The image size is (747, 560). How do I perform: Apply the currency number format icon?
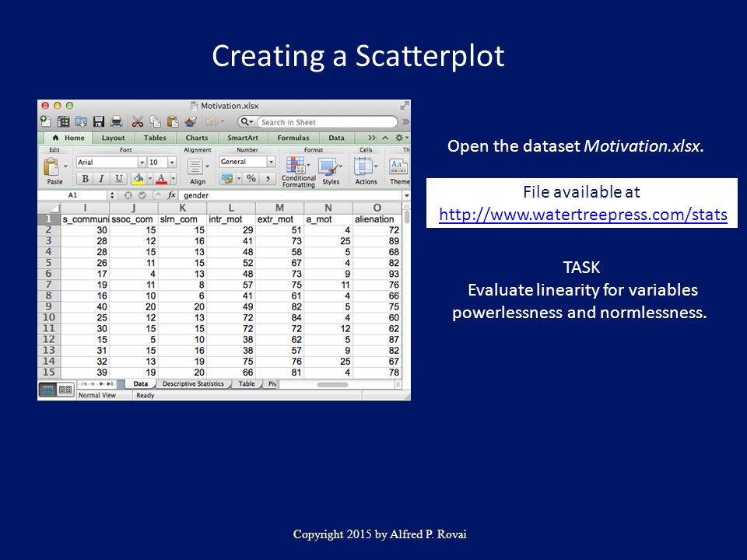[x=227, y=179]
